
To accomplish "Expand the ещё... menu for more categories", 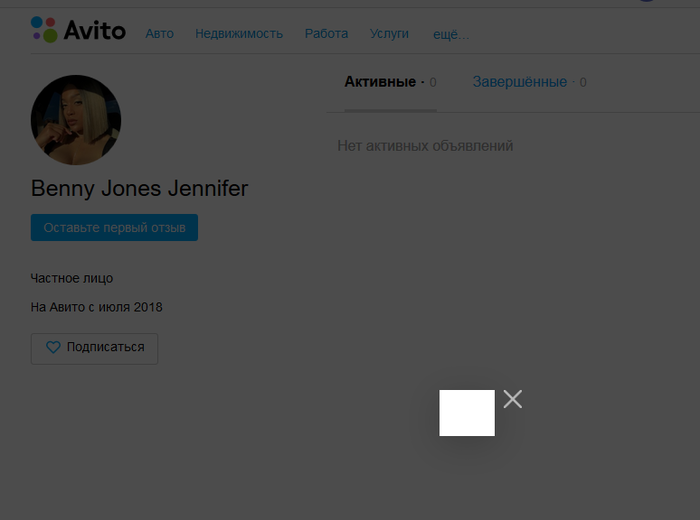I will pyautogui.click(x=450, y=35).
